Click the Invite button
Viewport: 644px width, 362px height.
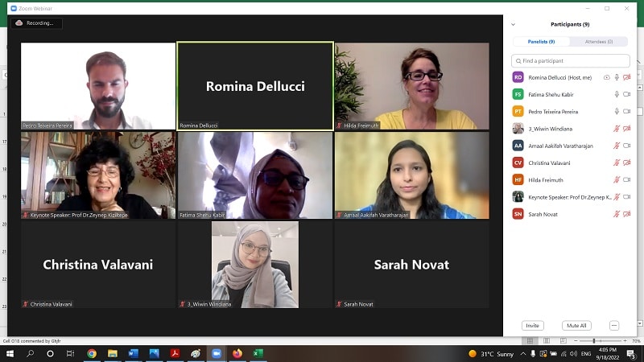coord(533,326)
